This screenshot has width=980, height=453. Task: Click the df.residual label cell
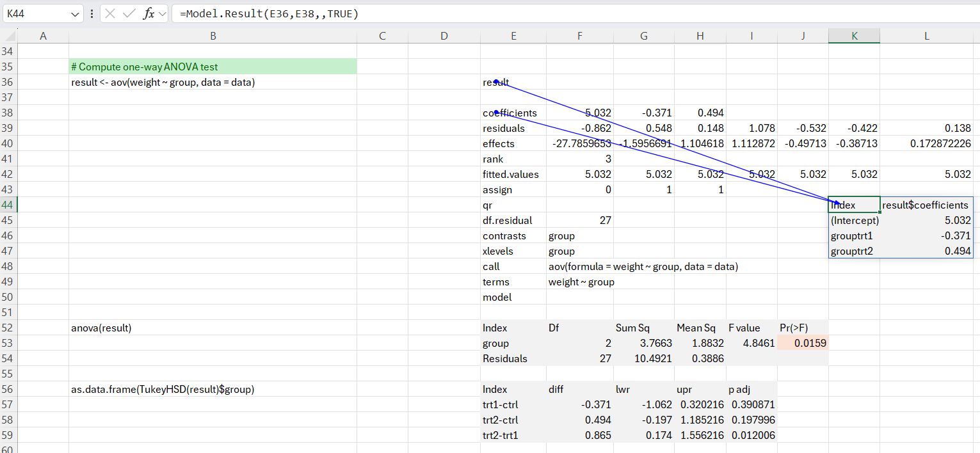click(513, 221)
